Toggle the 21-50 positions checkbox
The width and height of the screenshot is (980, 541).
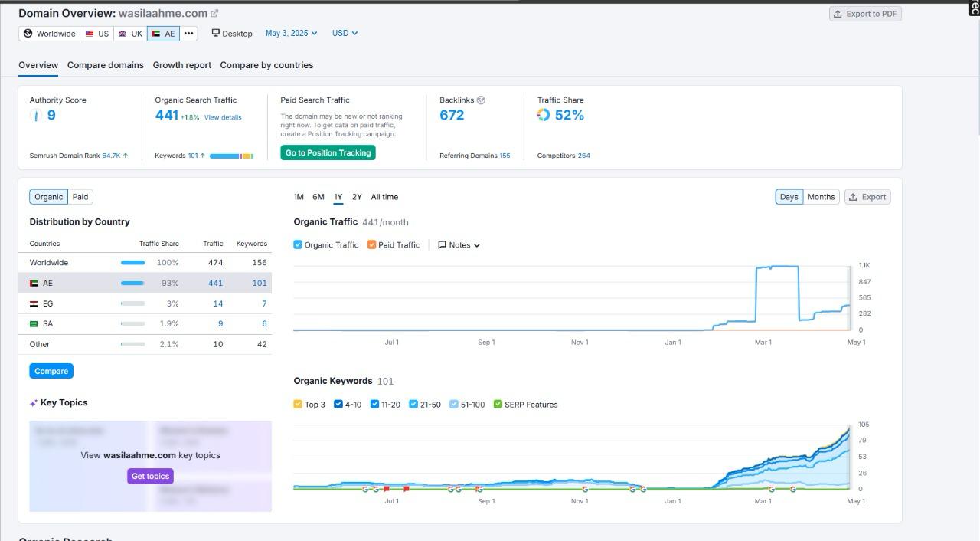(413, 405)
